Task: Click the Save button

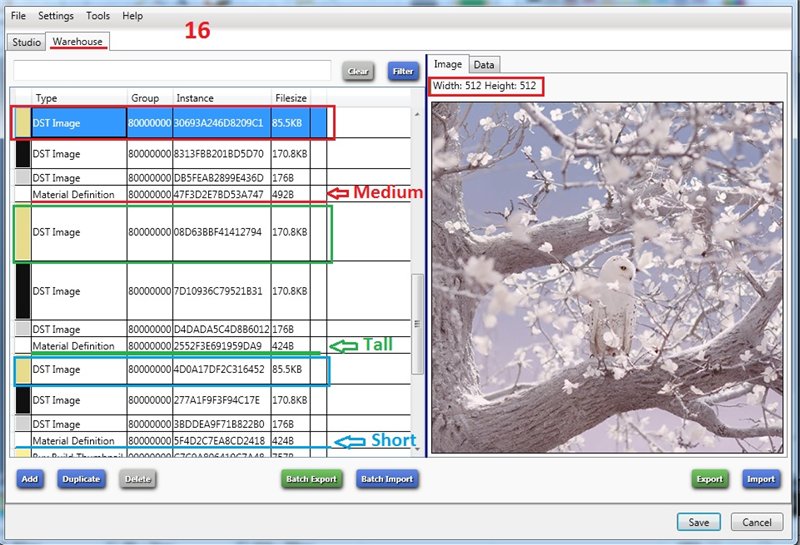Action: 699,522
